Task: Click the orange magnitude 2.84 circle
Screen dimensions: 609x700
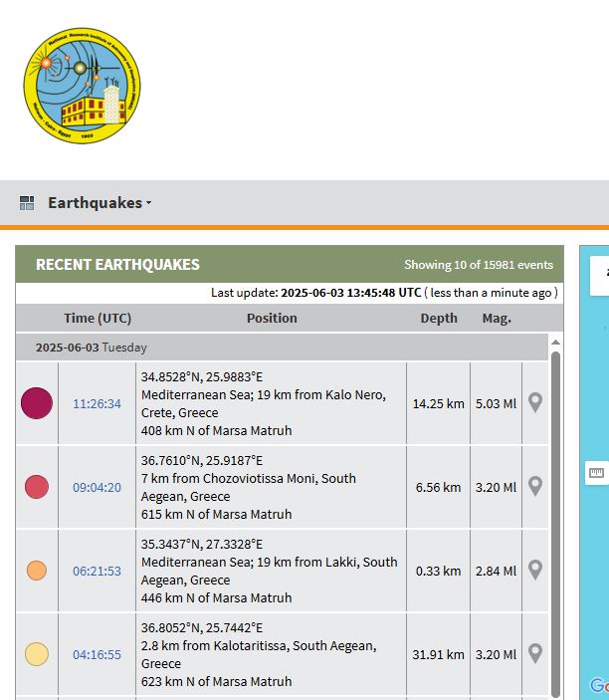Action: click(x=37, y=571)
